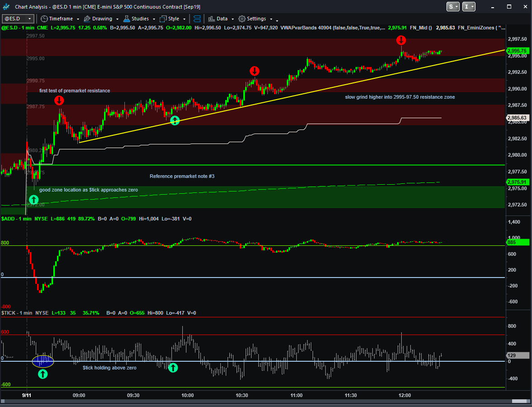
Task: Select the blue ellipse on the $TICK panel
Action: coord(43,361)
